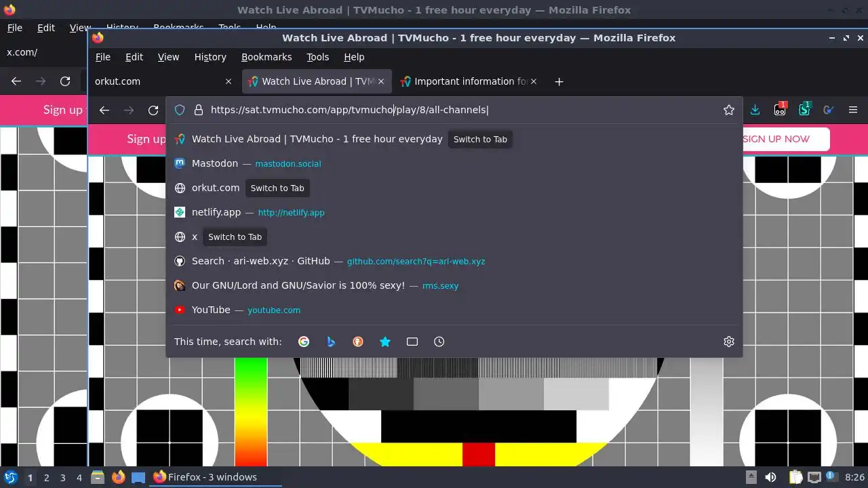Click the padlock site security icon
Viewport: 868px width, 488px height.
point(199,110)
